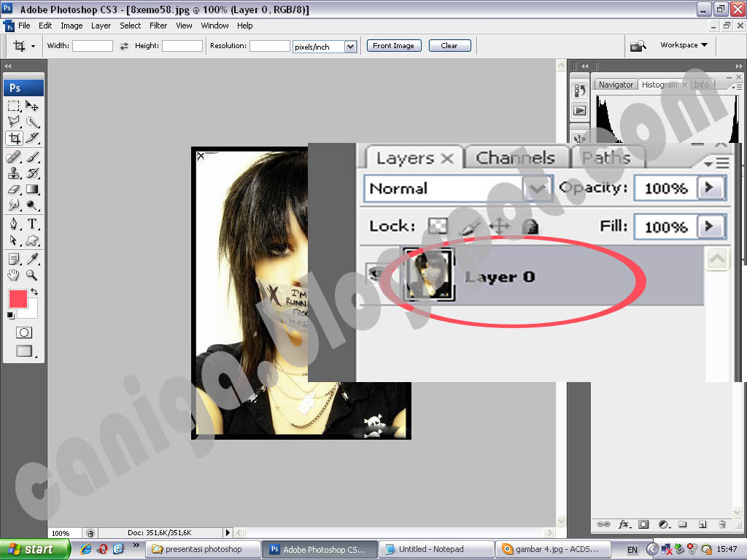Open the pixels/inch units dropdown

[351, 46]
